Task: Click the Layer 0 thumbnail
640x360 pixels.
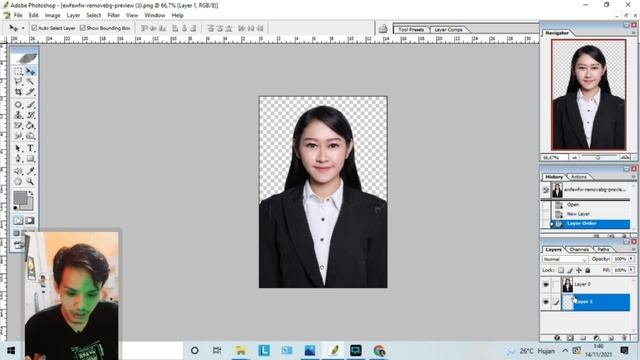Action: click(567, 284)
